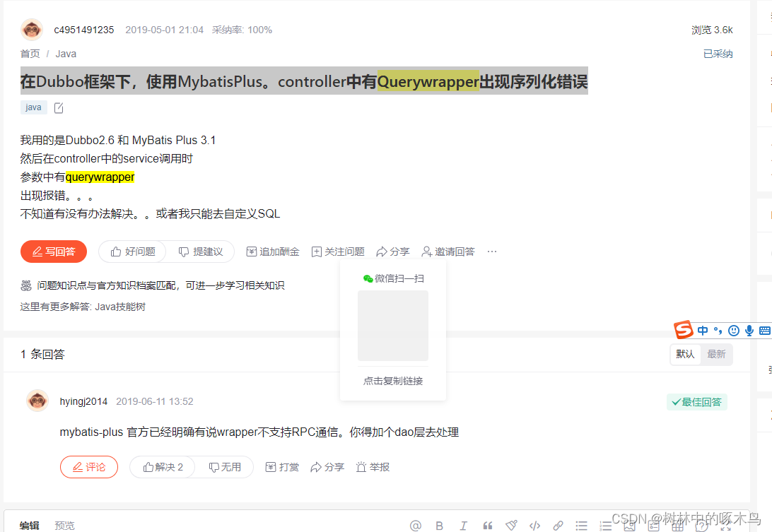Click the Sogou S logo
Image resolution: width=772 pixels, height=532 pixels.
(684, 329)
